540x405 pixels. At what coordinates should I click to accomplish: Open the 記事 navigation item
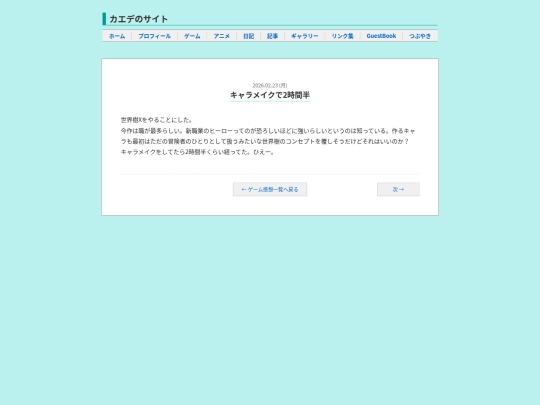(x=272, y=36)
